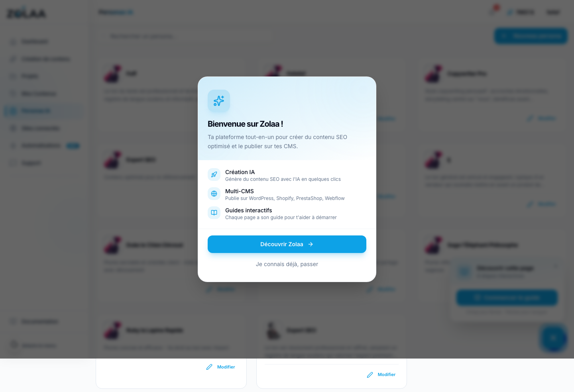Click the rocket icon beside Création IA
This screenshot has width=574, height=392.
click(x=214, y=174)
